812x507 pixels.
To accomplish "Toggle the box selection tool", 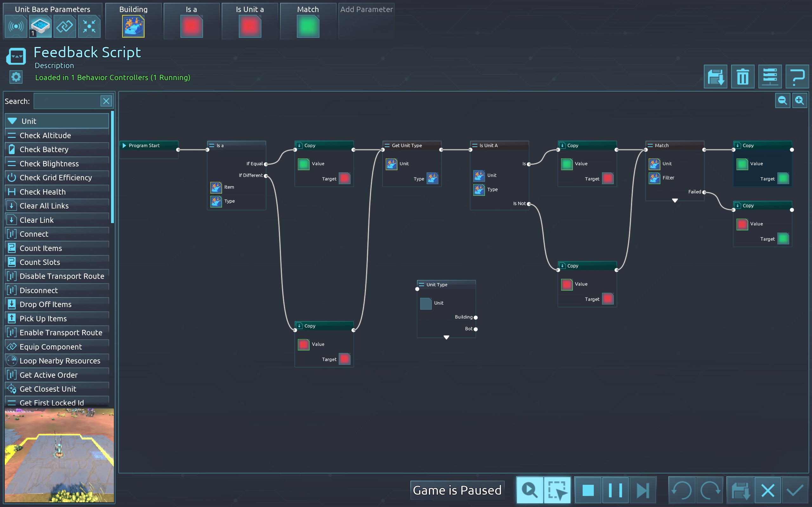I will pyautogui.click(x=557, y=490).
